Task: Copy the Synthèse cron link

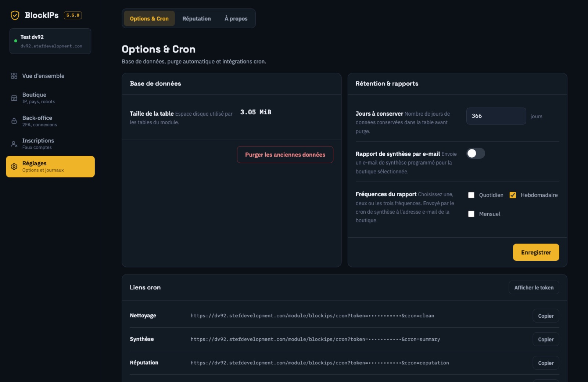Action: pyautogui.click(x=546, y=339)
